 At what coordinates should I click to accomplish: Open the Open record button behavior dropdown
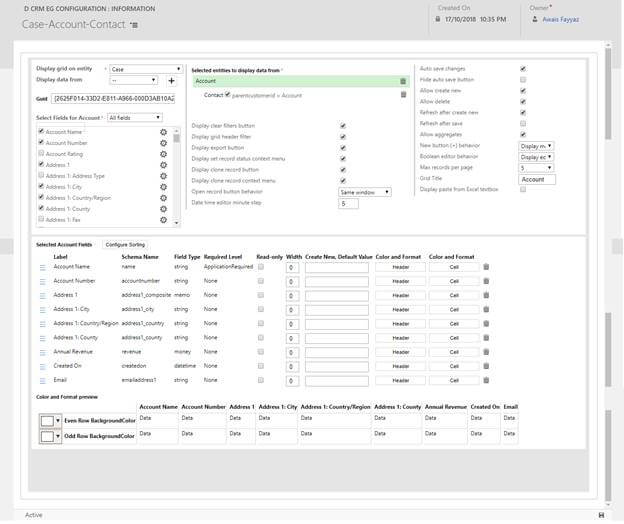tap(365, 192)
